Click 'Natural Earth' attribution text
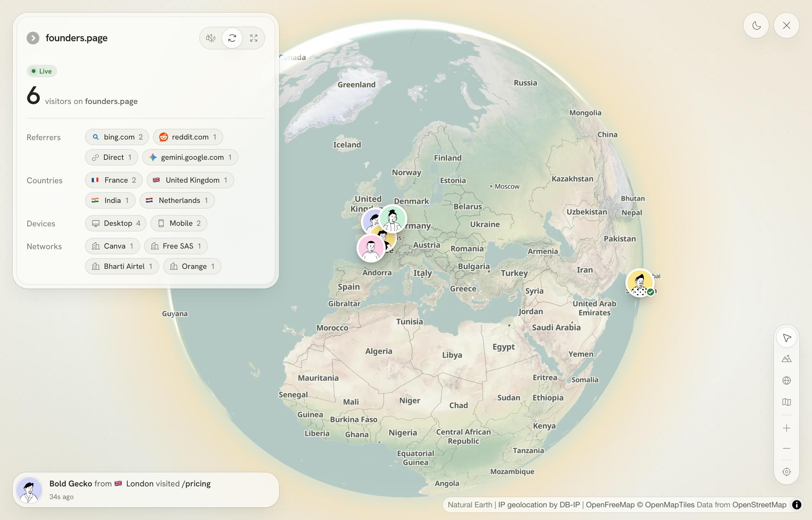The width and height of the screenshot is (812, 520). (470, 504)
